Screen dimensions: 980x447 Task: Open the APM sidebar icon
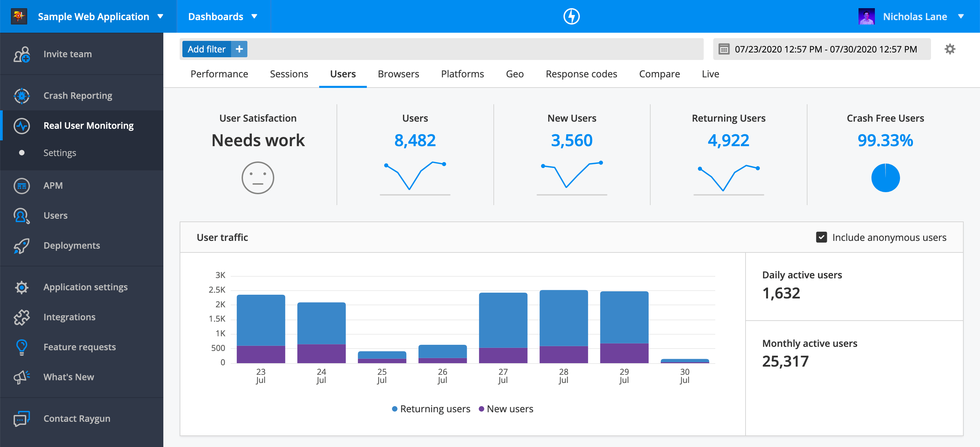22,186
